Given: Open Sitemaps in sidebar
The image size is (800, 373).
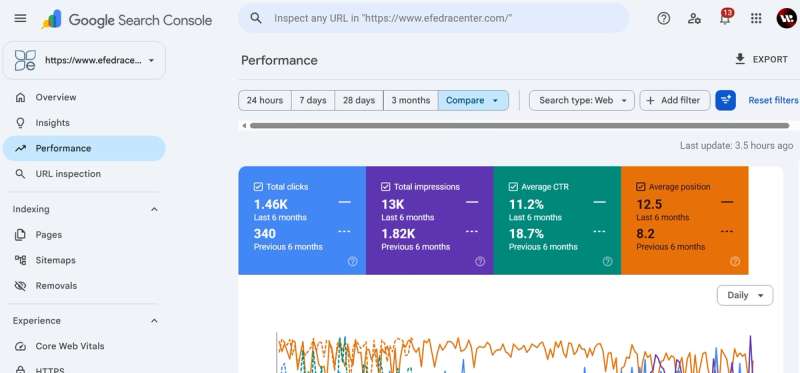Looking at the screenshot, I should [x=84, y=260].
